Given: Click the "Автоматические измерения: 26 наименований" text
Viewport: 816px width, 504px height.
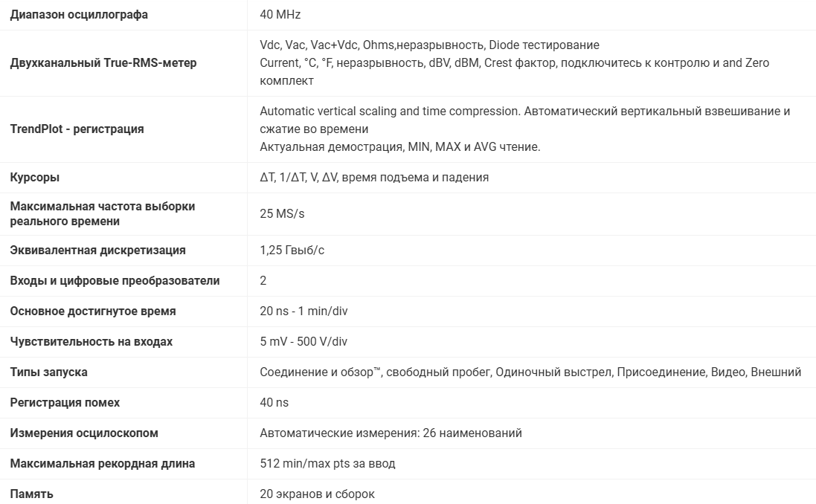Looking at the screenshot, I should tap(391, 433).
